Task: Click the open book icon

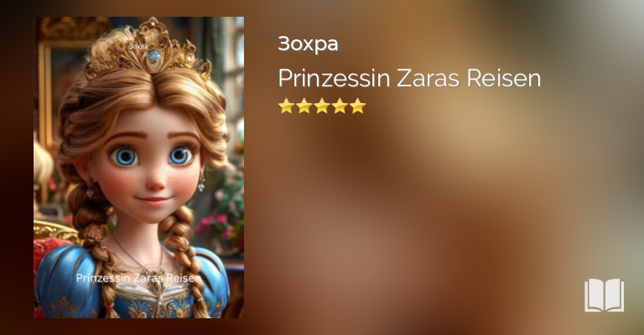Action: point(604,296)
